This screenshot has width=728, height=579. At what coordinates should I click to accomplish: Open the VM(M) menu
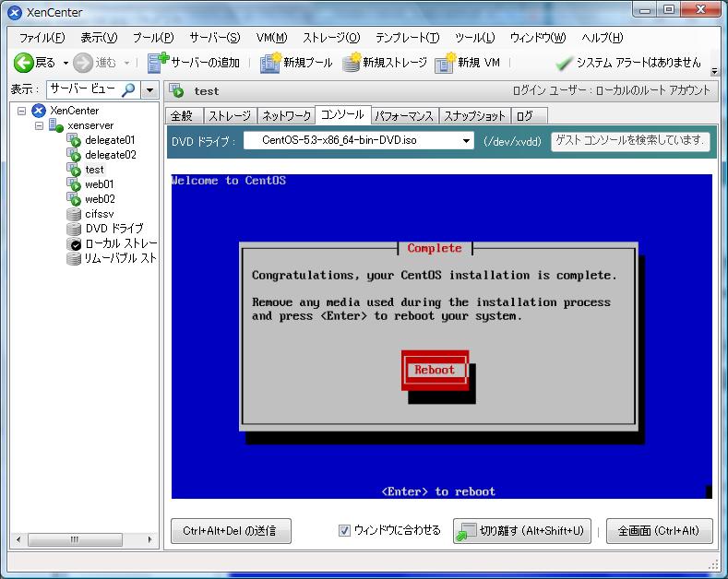[271, 38]
